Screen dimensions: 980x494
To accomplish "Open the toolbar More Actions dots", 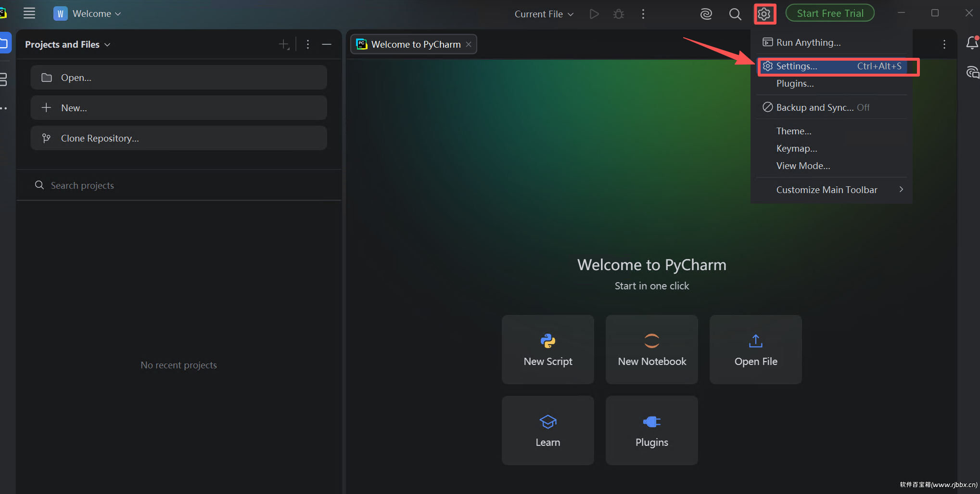I will (x=643, y=14).
